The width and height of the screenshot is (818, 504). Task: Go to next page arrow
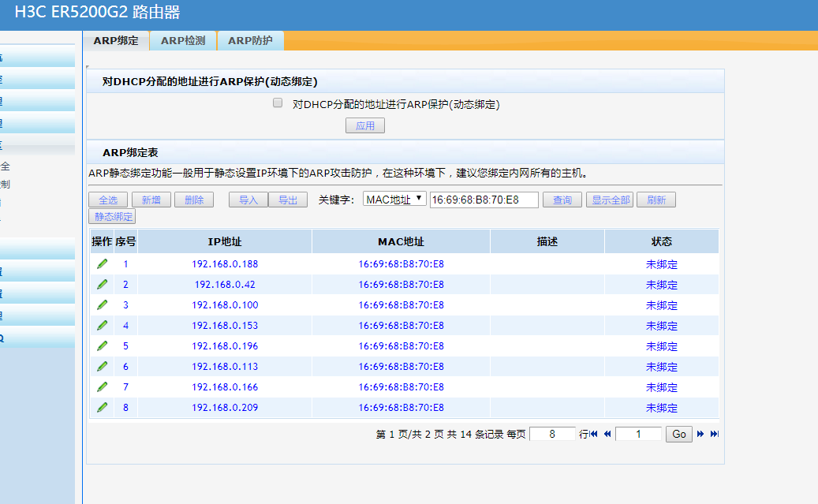[700, 434]
